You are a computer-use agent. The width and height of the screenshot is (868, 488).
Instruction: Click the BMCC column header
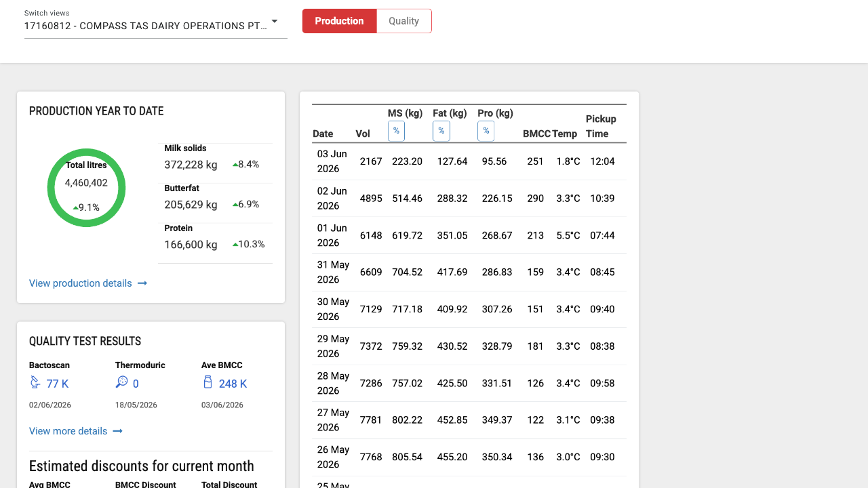point(536,134)
